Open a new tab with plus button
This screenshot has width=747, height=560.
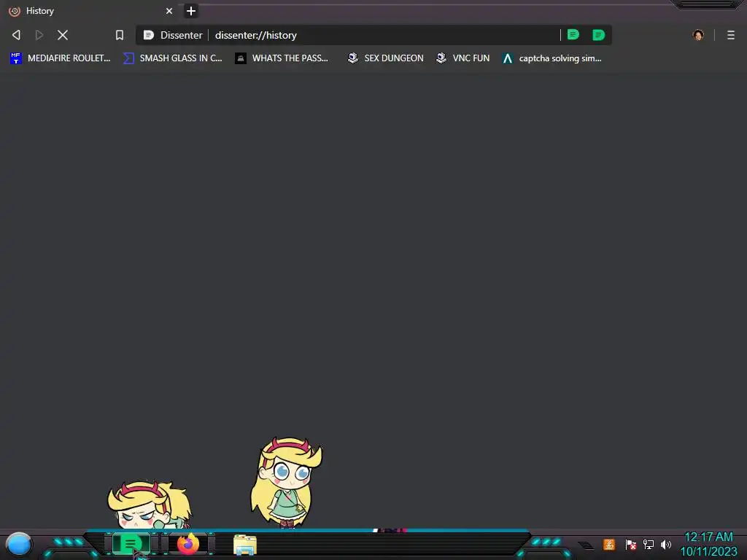pos(191,11)
